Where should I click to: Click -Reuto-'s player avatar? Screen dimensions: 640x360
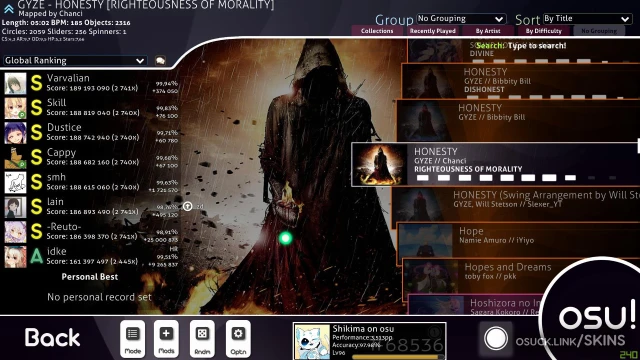[x=16, y=232]
